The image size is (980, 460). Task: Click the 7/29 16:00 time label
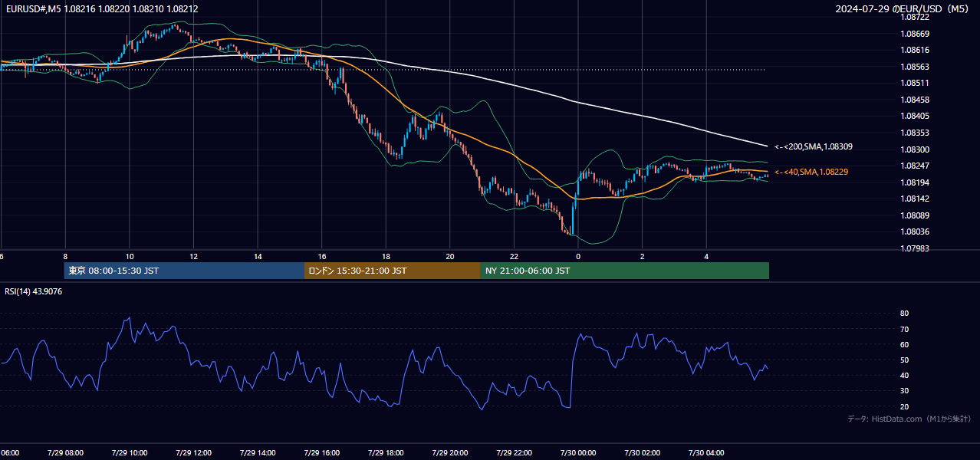tap(321, 453)
